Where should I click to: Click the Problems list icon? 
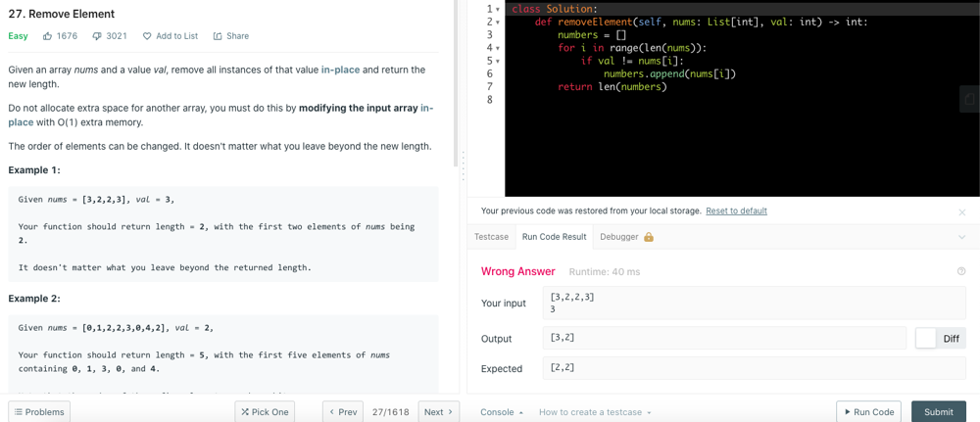[x=19, y=412]
